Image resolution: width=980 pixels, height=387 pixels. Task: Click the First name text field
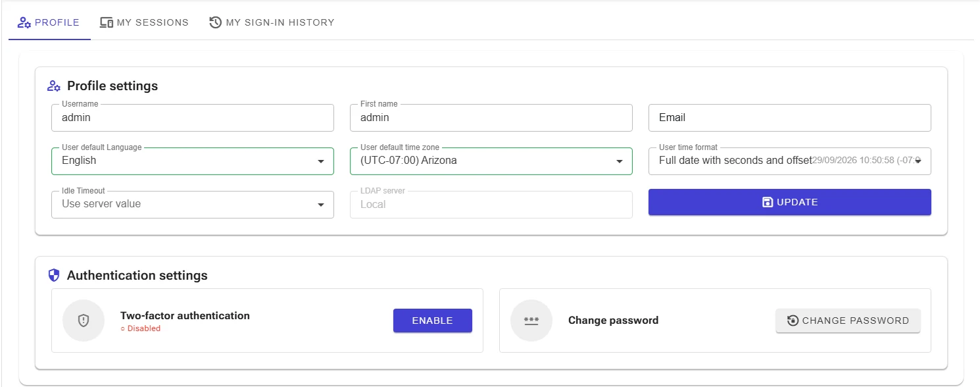pyautogui.click(x=491, y=118)
